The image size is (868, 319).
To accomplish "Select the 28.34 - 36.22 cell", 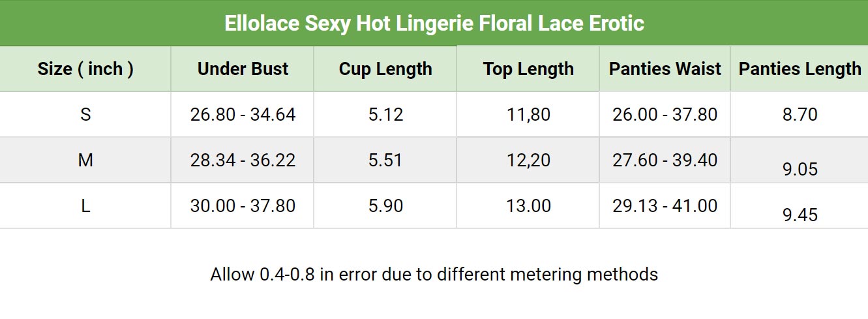I will [243, 160].
